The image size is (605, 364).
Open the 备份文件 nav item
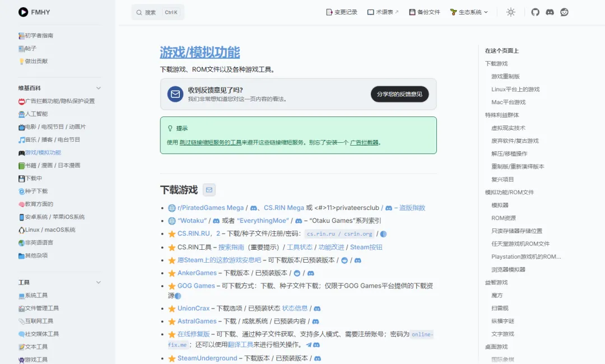pyautogui.click(x=425, y=12)
